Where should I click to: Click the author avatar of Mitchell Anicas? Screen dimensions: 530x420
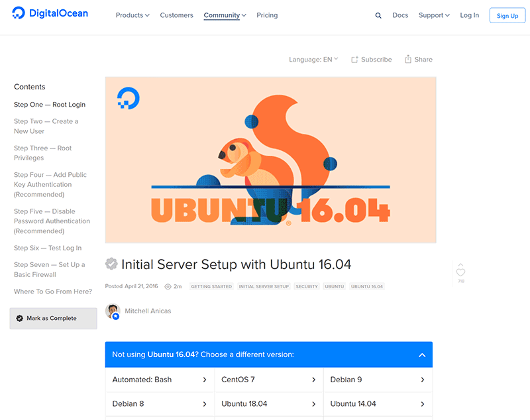(x=113, y=311)
